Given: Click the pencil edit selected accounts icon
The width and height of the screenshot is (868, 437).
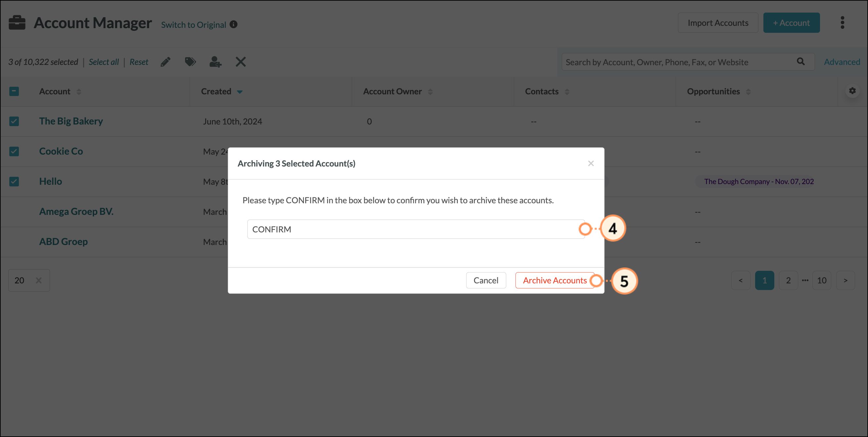Looking at the screenshot, I should [166, 62].
